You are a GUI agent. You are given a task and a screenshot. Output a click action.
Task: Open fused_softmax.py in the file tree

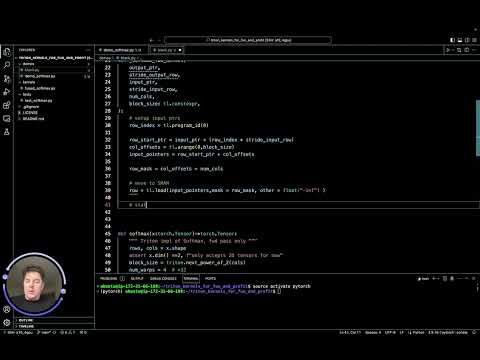55,88
